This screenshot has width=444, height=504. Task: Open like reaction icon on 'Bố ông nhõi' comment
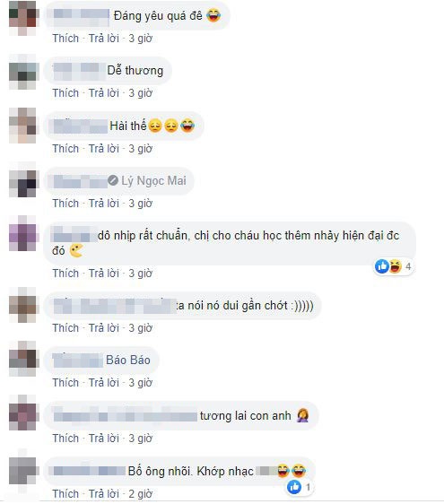click(294, 487)
